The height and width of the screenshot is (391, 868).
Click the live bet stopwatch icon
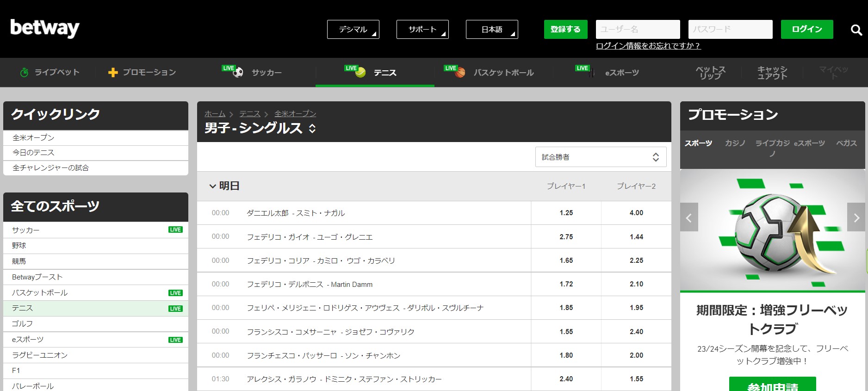click(x=24, y=72)
